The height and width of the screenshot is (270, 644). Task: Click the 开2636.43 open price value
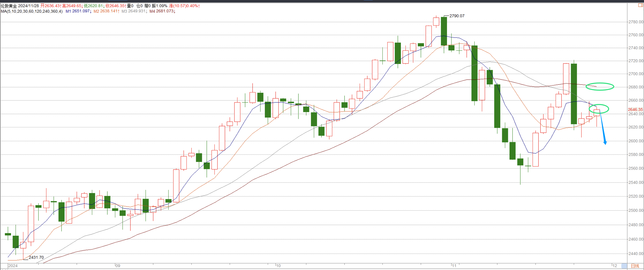click(51, 6)
